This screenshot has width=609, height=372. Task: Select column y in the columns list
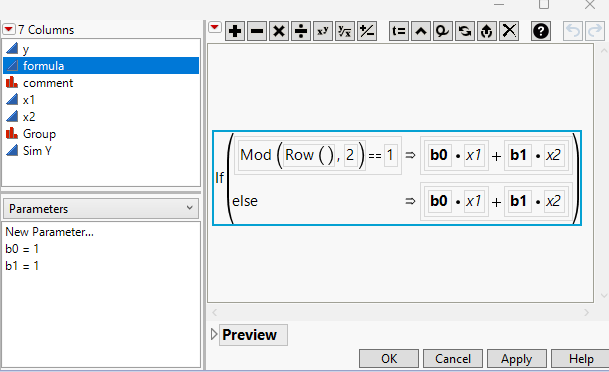click(101, 49)
